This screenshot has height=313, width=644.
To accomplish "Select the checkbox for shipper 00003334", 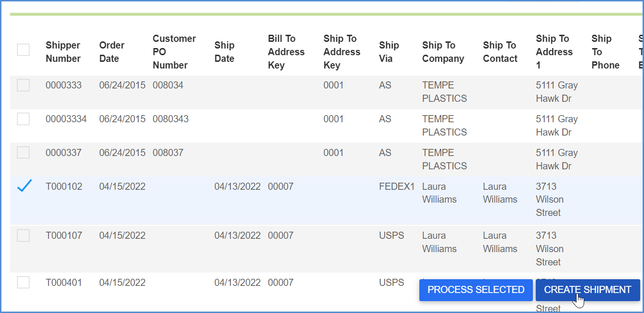I will 23,119.
